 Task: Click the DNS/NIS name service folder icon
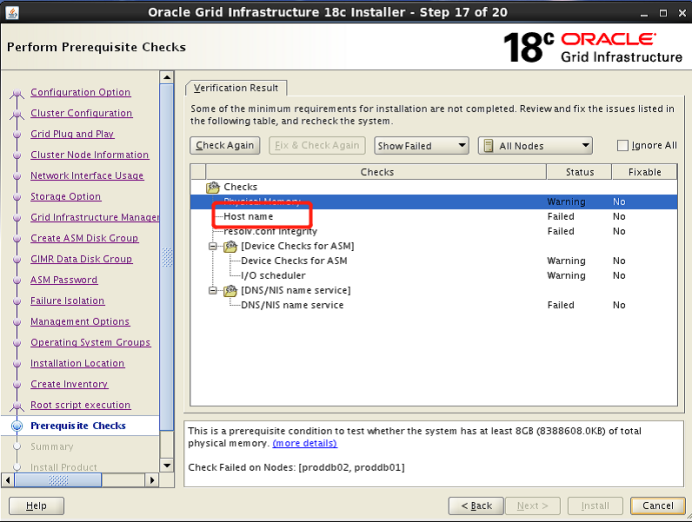[230, 290]
